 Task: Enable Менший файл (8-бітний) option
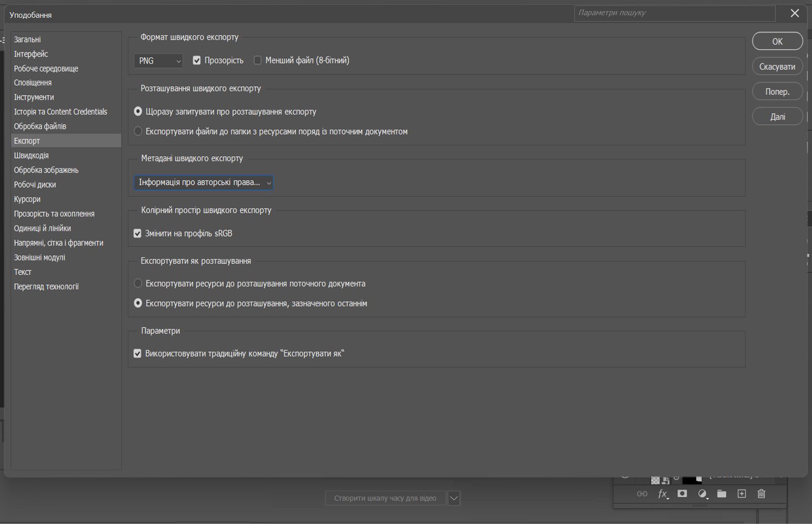[257, 60]
